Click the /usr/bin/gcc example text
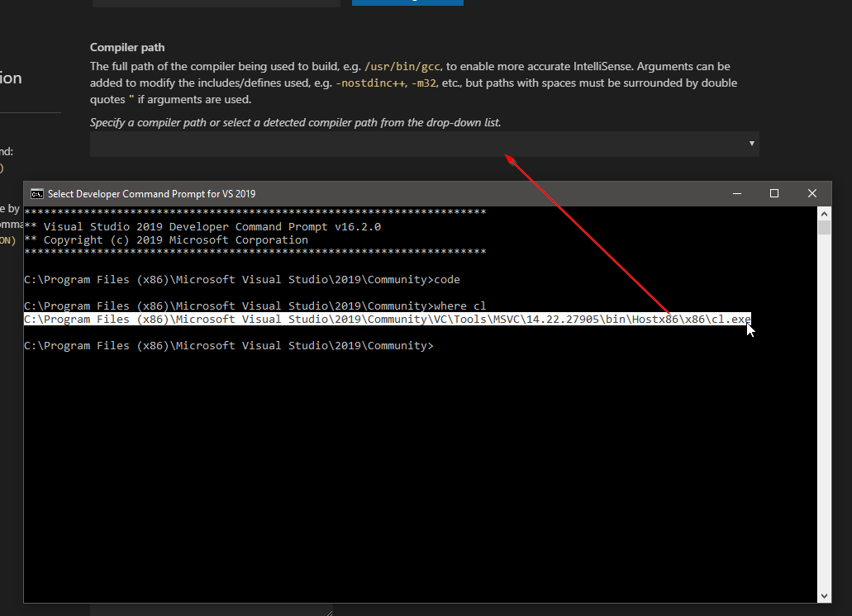This screenshot has width=852, height=616. point(402,66)
